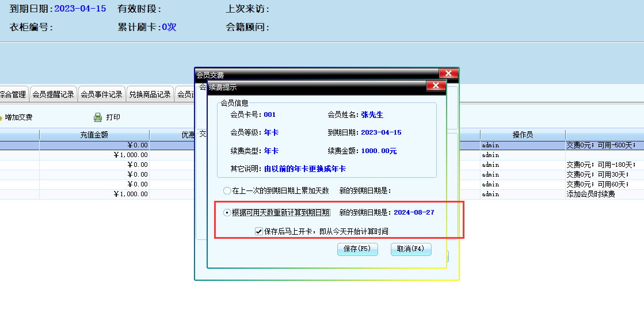
Task: Click the 操作员 column header
Action: click(x=523, y=135)
